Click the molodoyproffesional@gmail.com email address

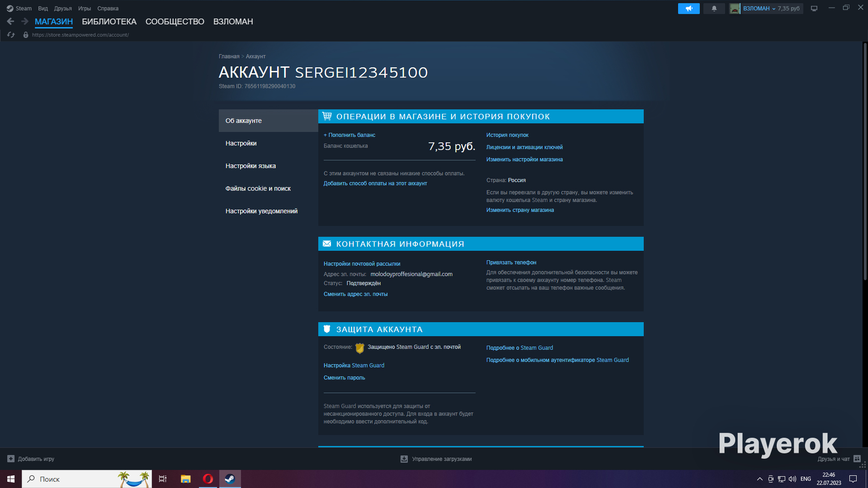pos(412,274)
